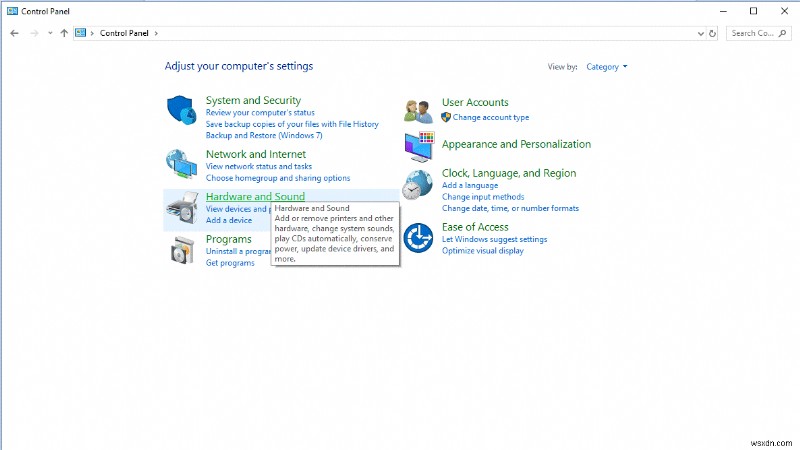Expand the chevron after Control Panel breadcrumb
Screen dimensions: 800x450
pos(156,33)
